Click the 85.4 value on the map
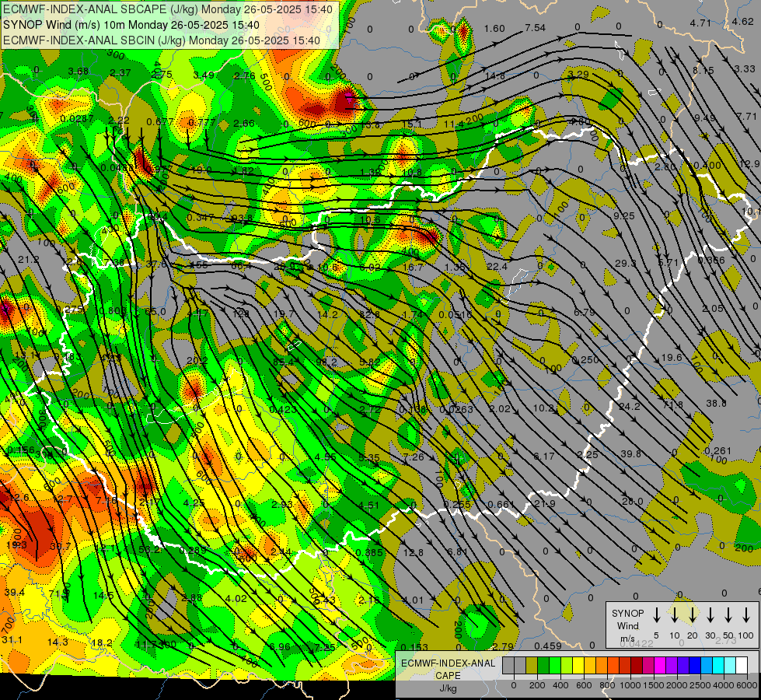 coord(284,362)
